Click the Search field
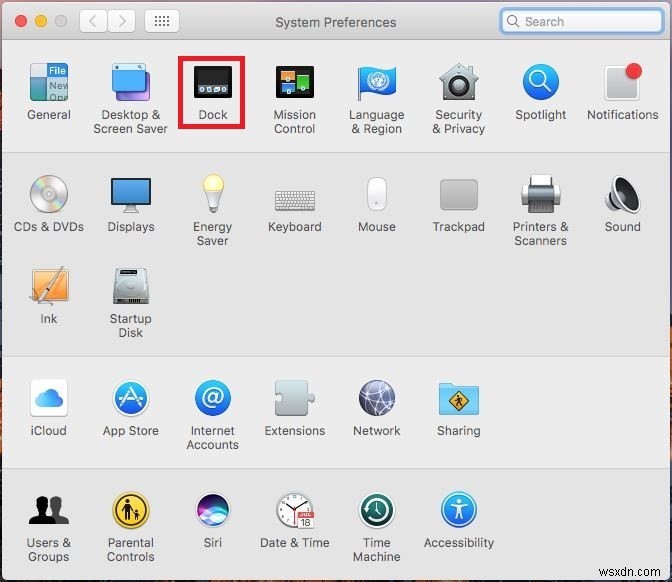This screenshot has height=582, width=672. click(582, 21)
